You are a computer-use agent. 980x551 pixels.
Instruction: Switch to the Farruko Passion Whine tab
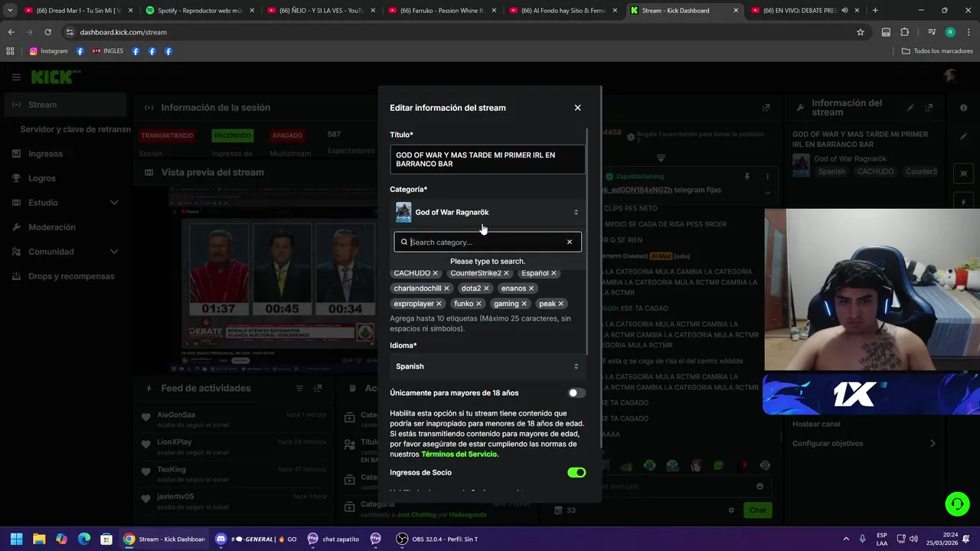tap(441, 11)
